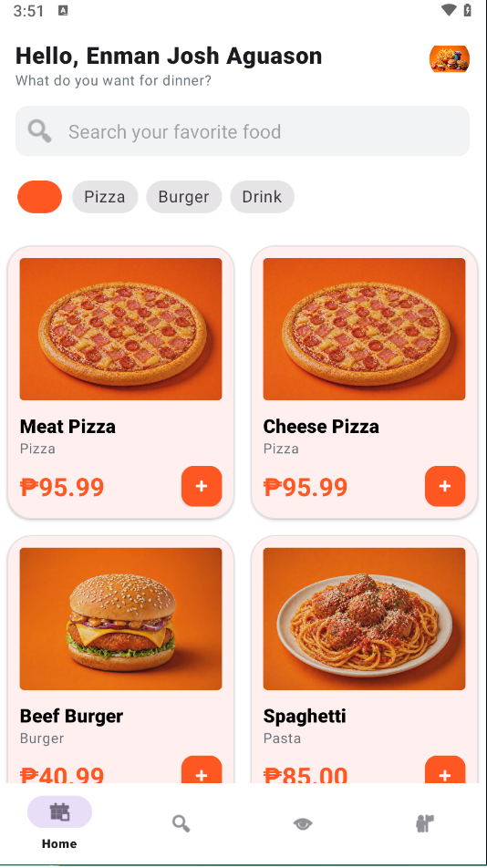
Task: Tap magnifier icon in search field
Action: pos(40,131)
